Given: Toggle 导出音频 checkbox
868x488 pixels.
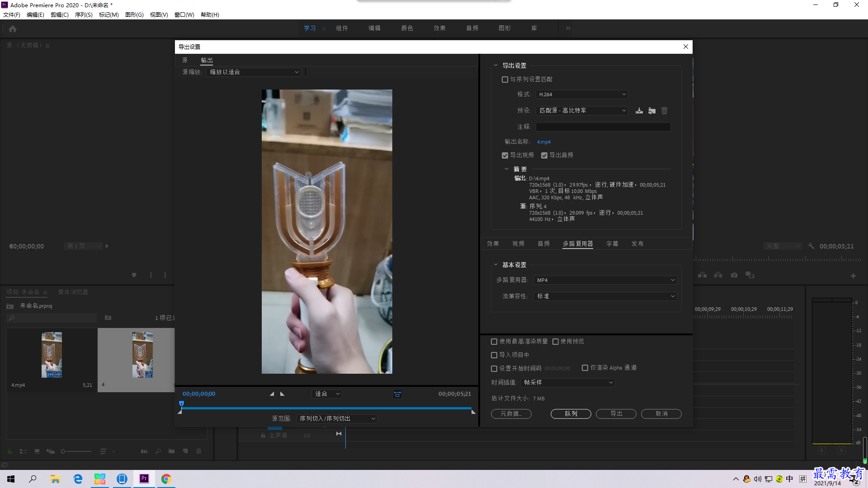Looking at the screenshot, I should tap(544, 155).
